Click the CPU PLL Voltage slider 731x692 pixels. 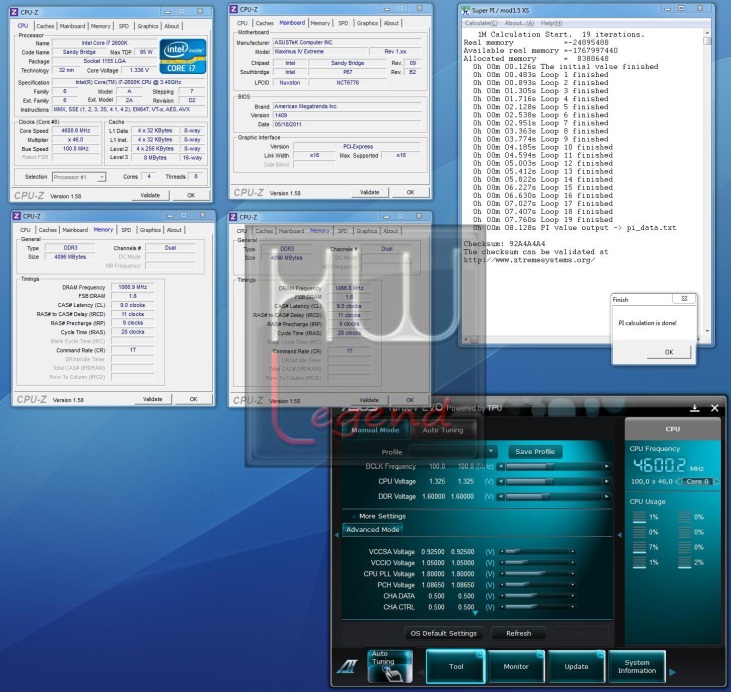click(x=537, y=574)
